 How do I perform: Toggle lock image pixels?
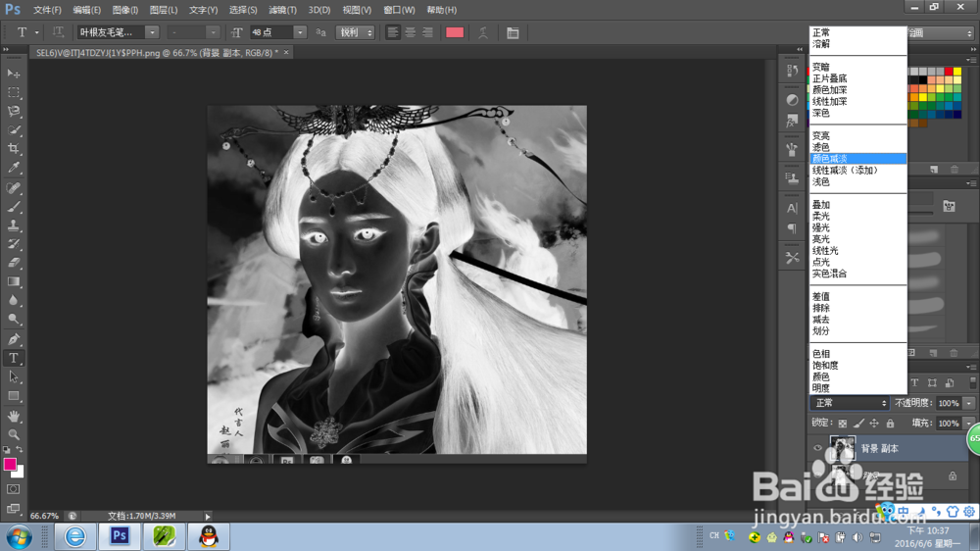pos(858,424)
